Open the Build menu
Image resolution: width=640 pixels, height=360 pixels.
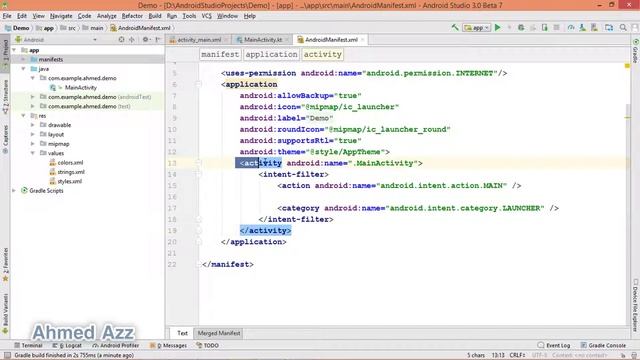tap(155, 16)
